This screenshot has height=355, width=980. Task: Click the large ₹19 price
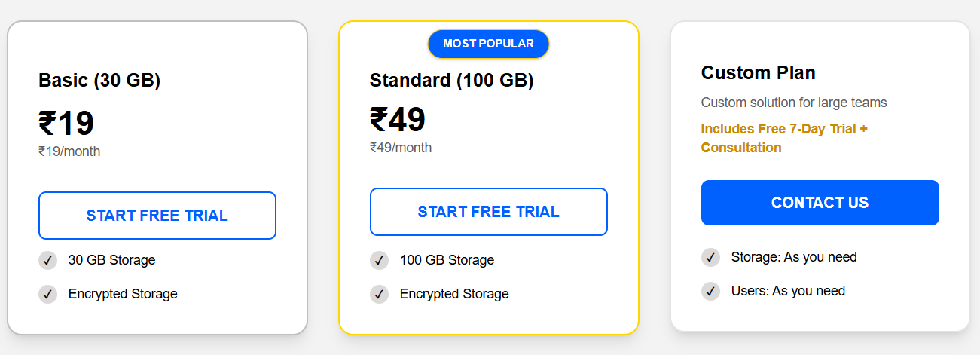[66, 124]
